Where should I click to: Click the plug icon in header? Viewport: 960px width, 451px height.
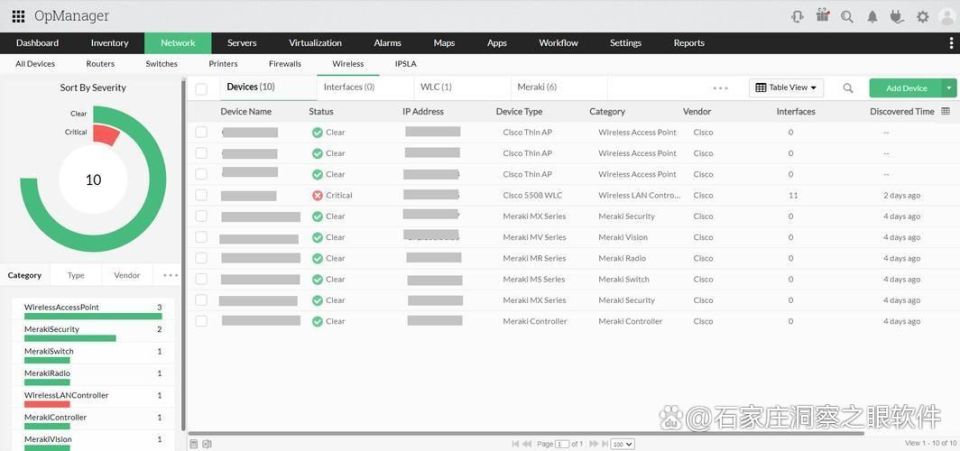(897, 17)
